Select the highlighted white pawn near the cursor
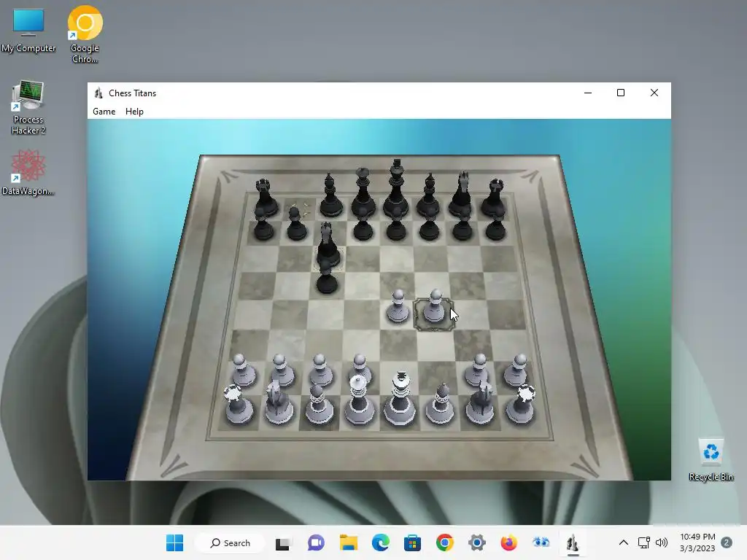 435,307
